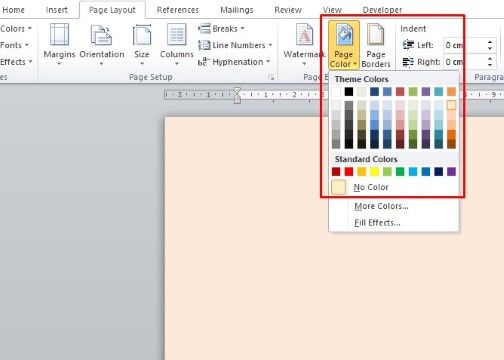The width and height of the screenshot is (504, 360).
Task: Click the Indent Left value field
Action: [464, 45]
